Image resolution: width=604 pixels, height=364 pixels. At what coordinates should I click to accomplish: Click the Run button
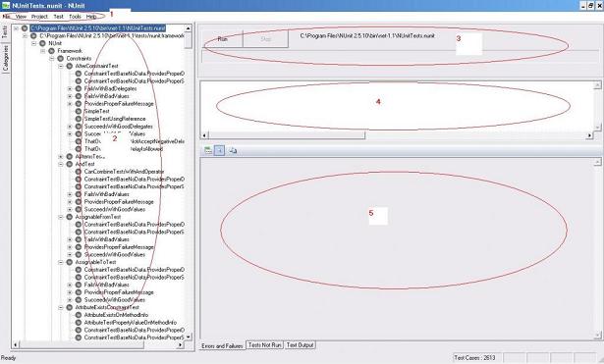222,39
